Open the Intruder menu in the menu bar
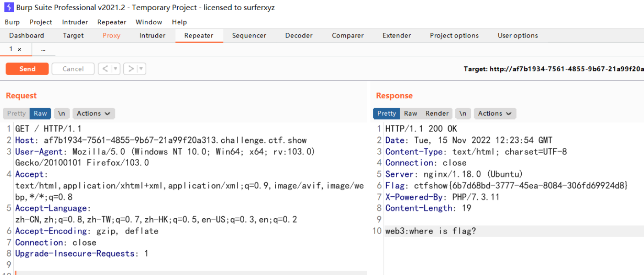Screen dimensions: 644x275 point(75,22)
